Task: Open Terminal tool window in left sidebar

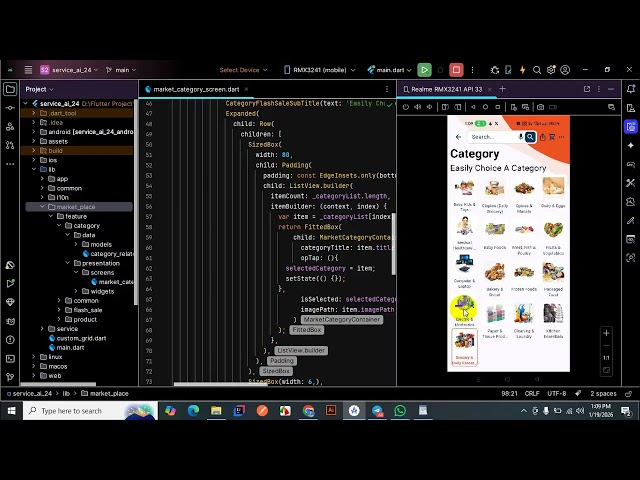Action: coord(10,359)
